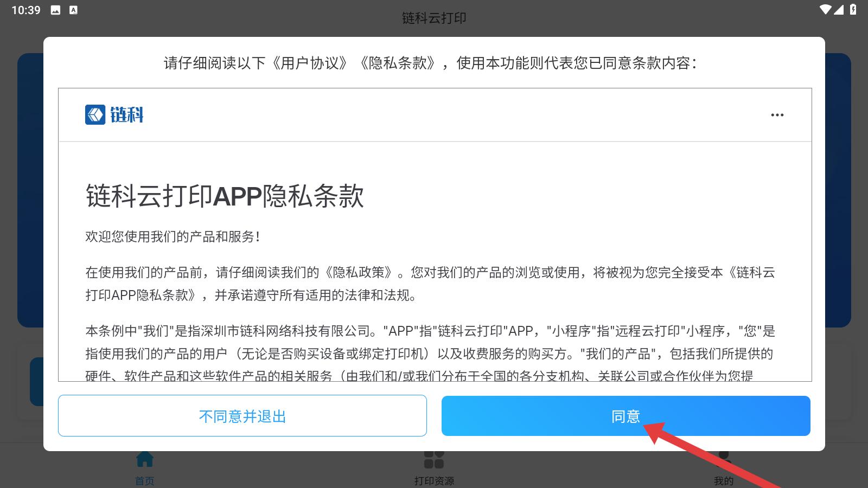The image size is (868, 488).
Task: Open the 我的 profile tab icon
Action: [723, 459]
